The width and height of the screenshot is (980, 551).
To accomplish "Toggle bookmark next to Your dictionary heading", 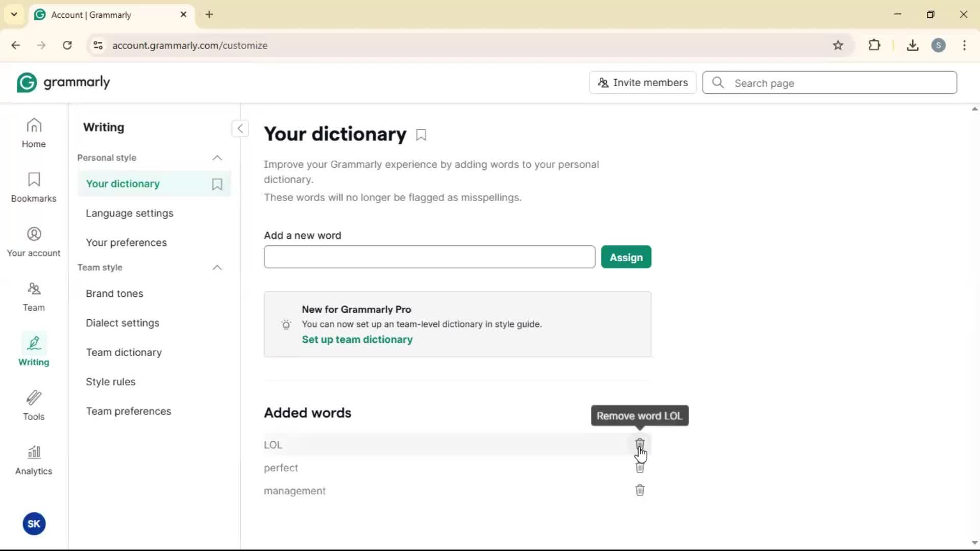I will coord(421,135).
